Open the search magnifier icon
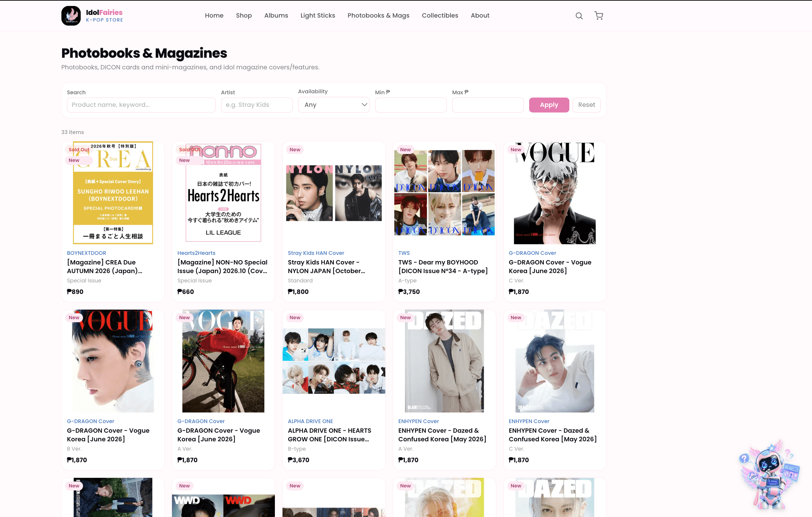 pyautogui.click(x=579, y=16)
